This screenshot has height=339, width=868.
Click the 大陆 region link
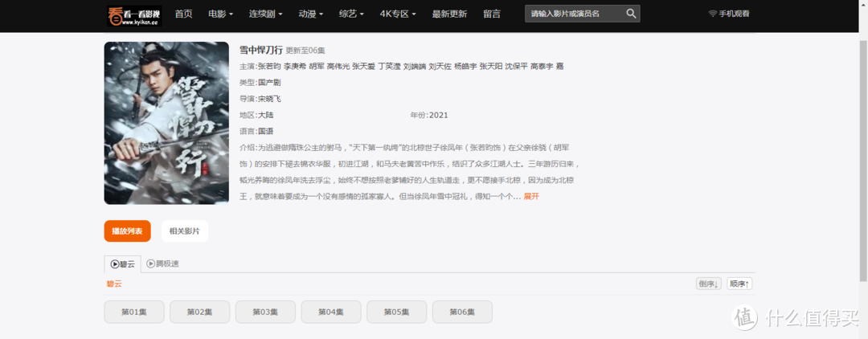(x=266, y=115)
